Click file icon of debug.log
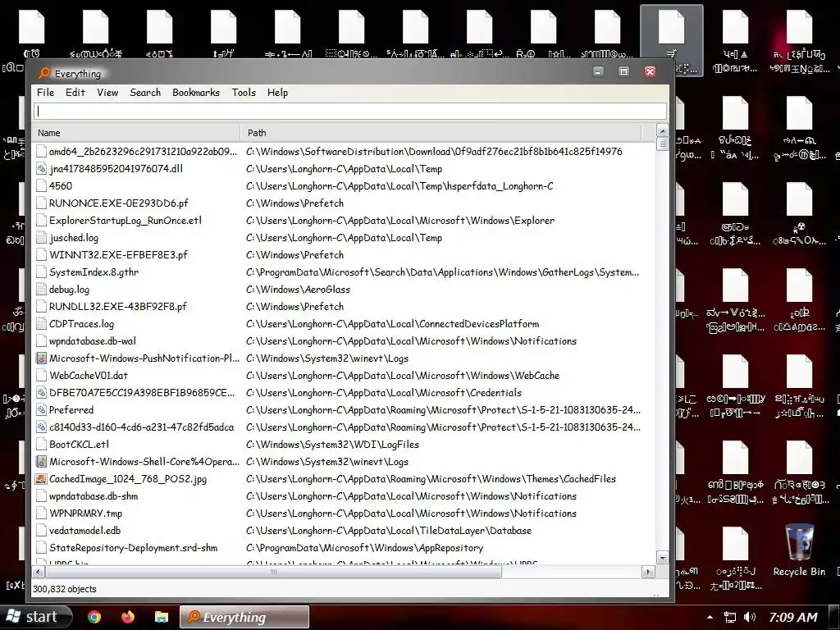Screen dimensions: 840x630 pyautogui.click(x=41, y=290)
